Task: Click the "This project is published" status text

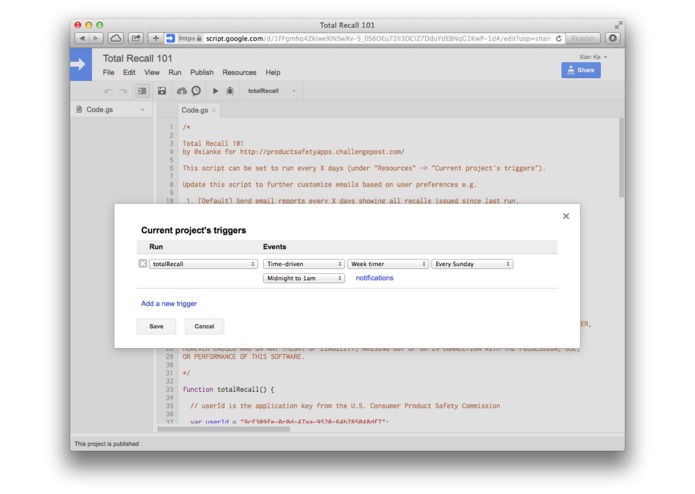Action: point(106,443)
